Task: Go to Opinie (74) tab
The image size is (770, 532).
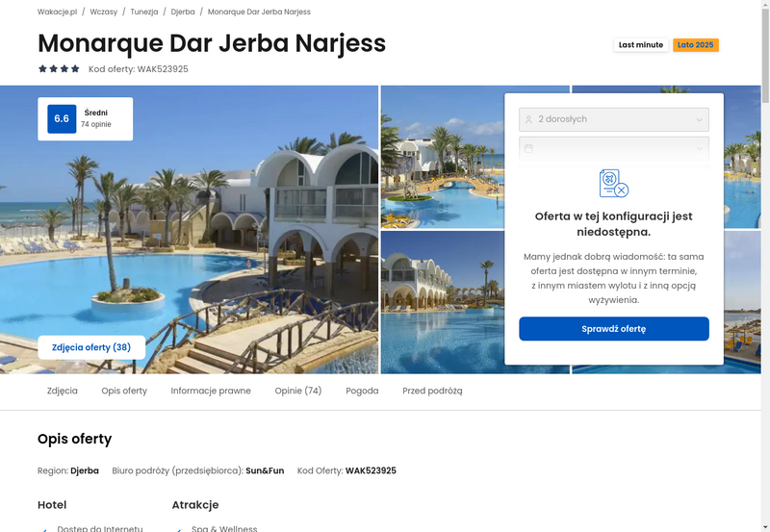Action: 298,391
